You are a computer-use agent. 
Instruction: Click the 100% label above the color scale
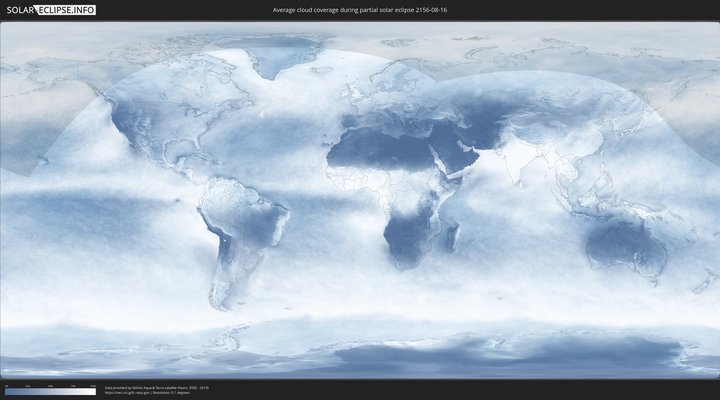(93, 386)
